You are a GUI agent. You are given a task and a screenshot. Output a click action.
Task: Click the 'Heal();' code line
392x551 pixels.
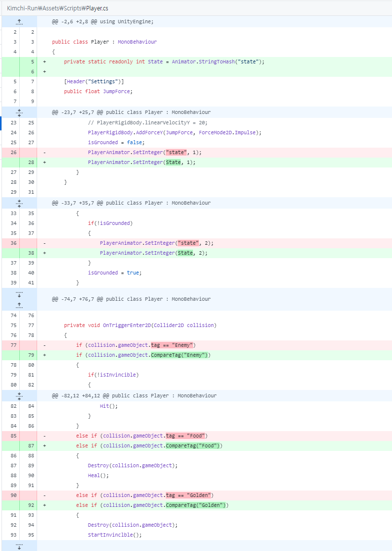(x=98, y=476)
